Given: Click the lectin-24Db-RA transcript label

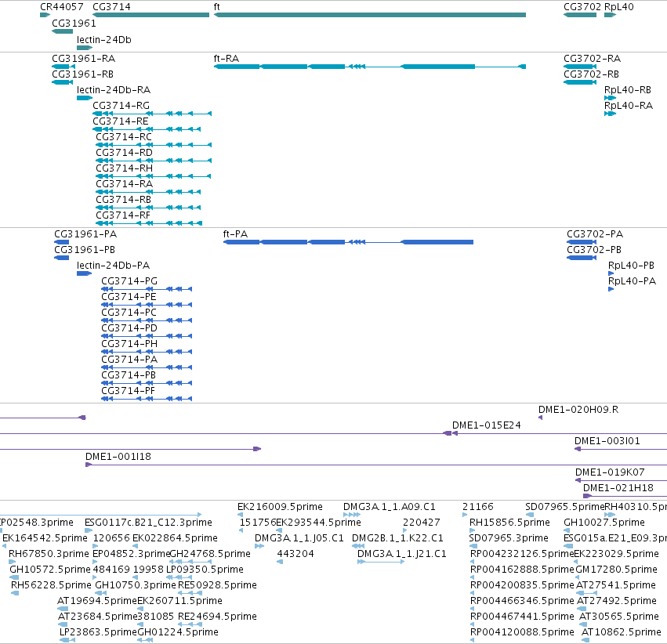Looking at the screenshot, I should 114,90.
